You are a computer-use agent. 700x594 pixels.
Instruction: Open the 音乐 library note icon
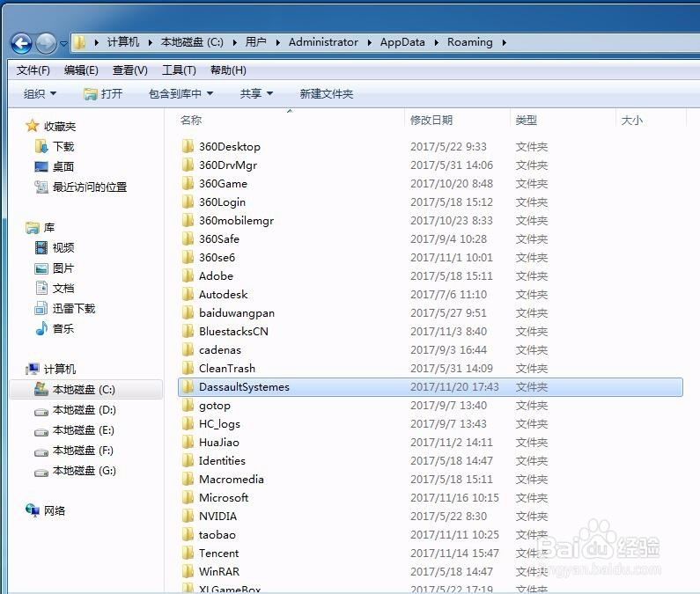[x=41, y=329]
